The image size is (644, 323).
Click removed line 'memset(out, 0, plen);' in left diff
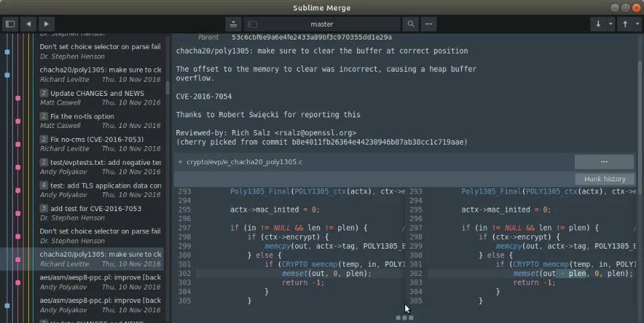tap(327, 274)
